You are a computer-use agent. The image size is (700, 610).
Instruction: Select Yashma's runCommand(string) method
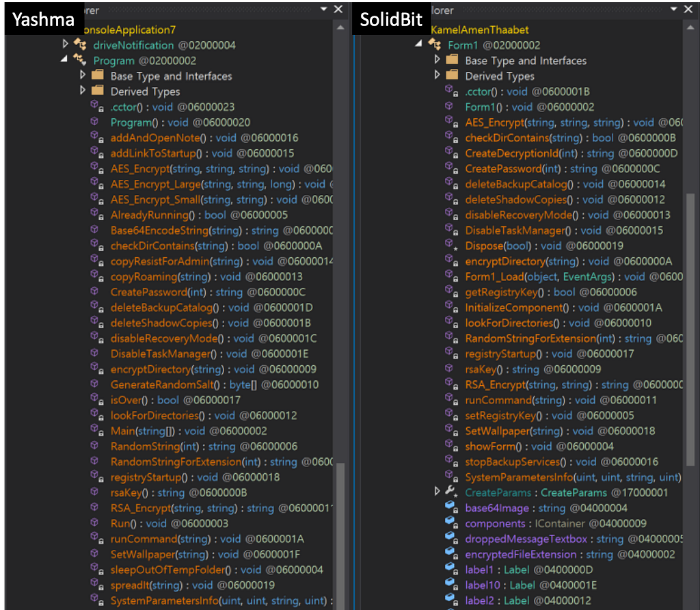(207, 539)
